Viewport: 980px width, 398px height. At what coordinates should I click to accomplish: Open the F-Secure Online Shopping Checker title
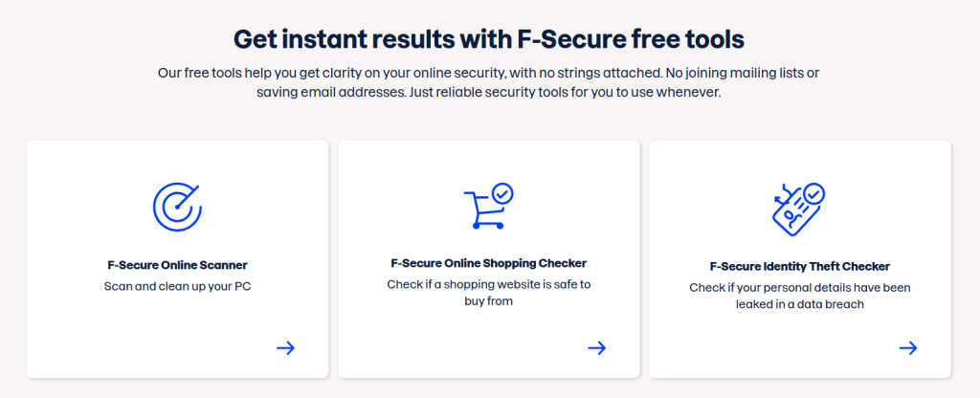pyautogui.click(x=488, y=263)
